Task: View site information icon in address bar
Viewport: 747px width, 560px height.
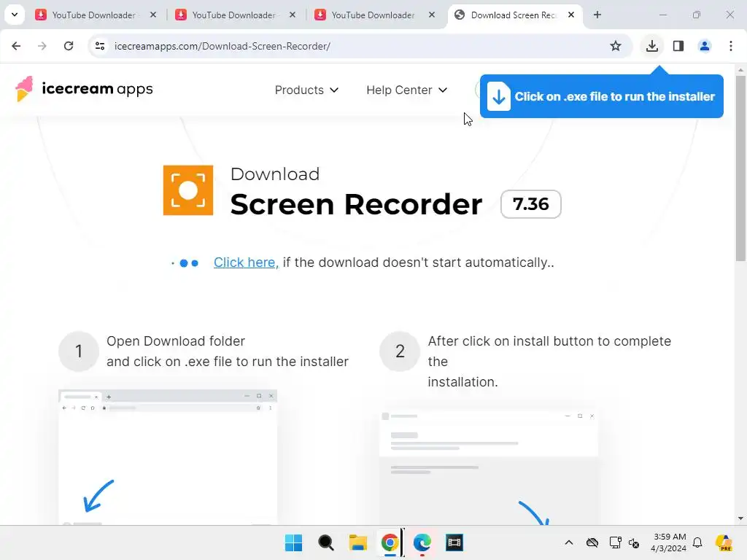Action: 100,46
